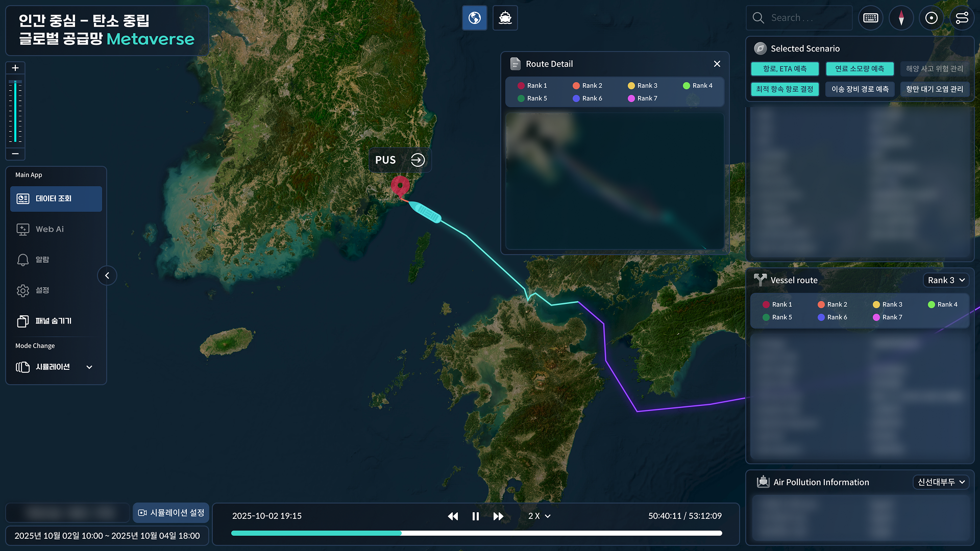Toggle 항만 대기 오염 관리 scenario
This screenshot has height=551, width=980.
[935, 89]
